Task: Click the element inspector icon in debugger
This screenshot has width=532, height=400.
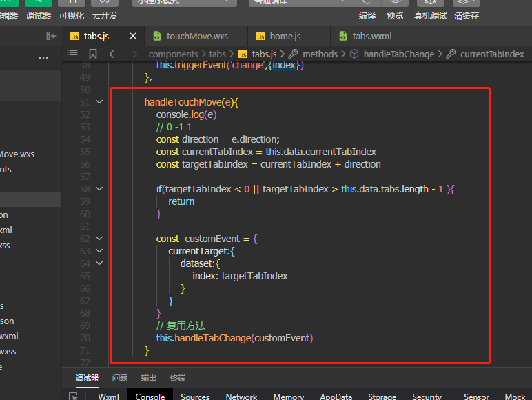Action: pos(74,397)
